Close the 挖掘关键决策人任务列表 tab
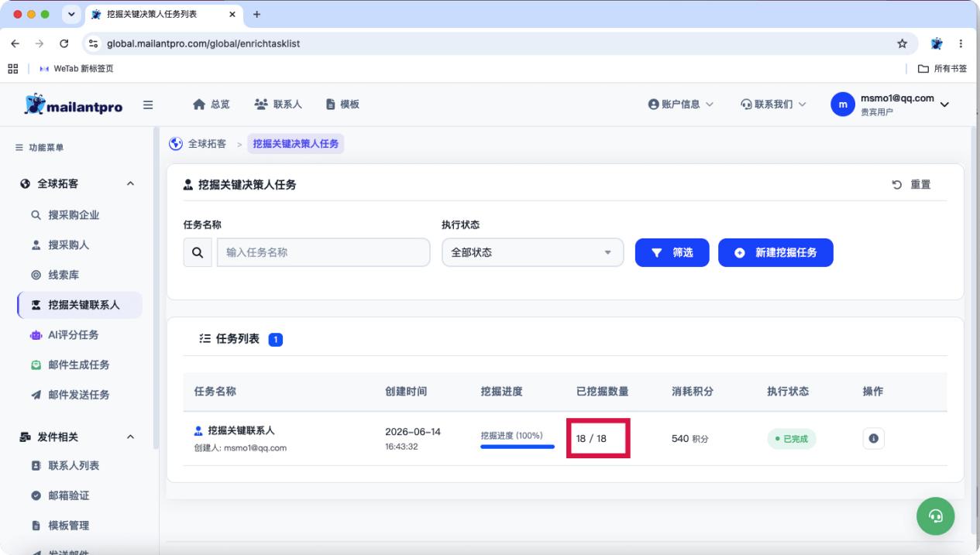The image size is (980, 555). click(233, 14)
